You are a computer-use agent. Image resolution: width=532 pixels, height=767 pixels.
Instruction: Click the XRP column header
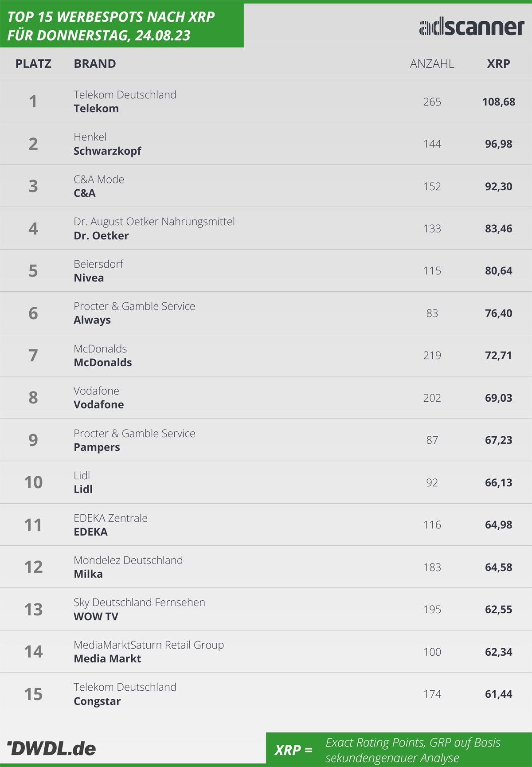[498, 64]
